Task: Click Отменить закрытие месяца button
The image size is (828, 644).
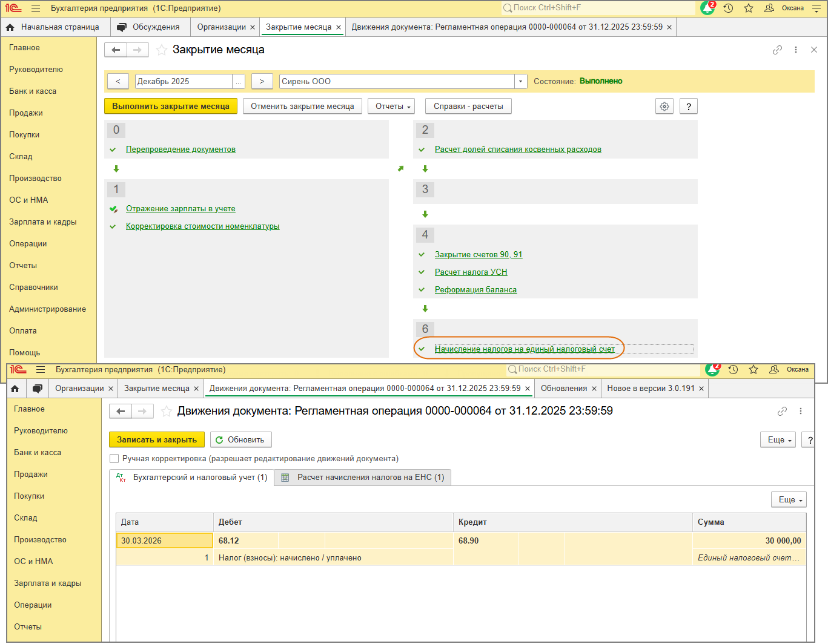Action: [303, 107]
